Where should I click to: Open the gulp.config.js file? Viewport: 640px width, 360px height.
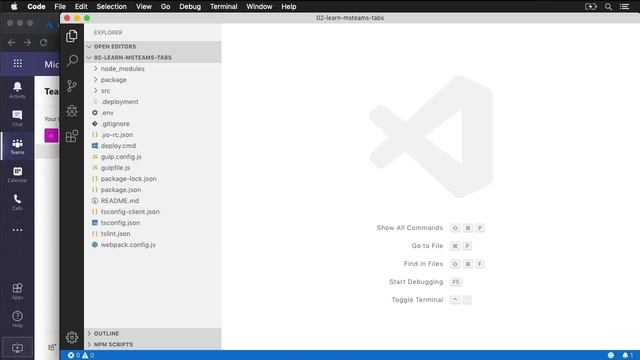coord(153,157)
